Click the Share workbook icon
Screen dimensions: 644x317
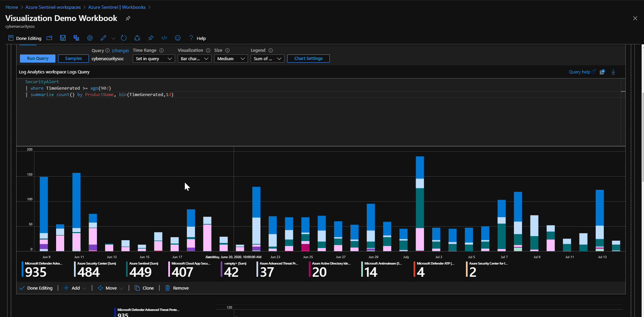click(x=137, y=38)
